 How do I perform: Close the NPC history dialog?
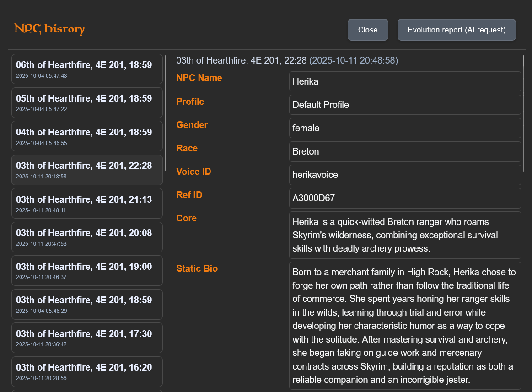tap(368, 30)
